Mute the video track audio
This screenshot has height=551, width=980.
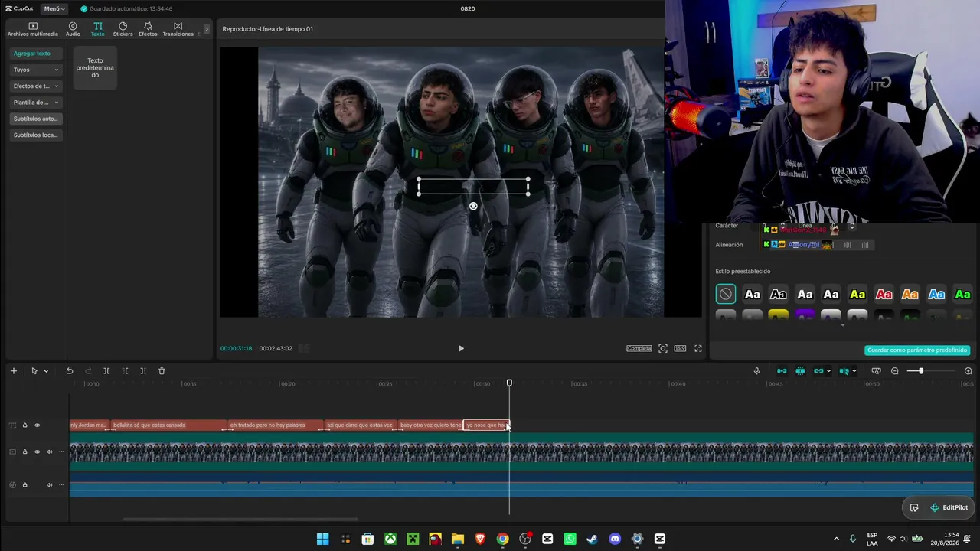pos(50,452)
